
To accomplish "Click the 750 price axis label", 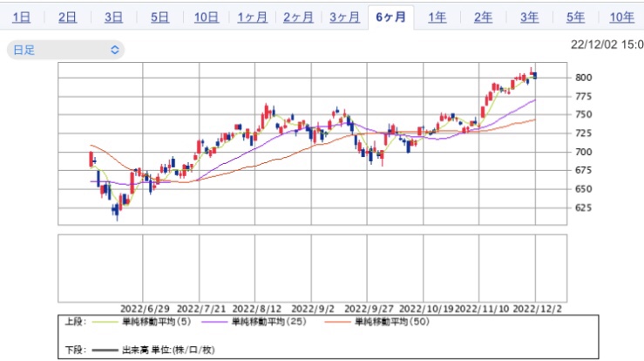I will coord(583,115).
